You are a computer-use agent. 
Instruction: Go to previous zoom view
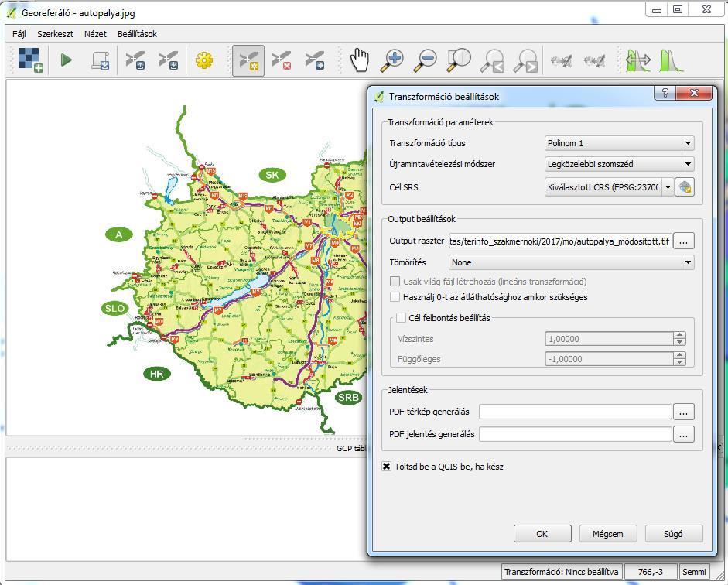pos(492,61)
